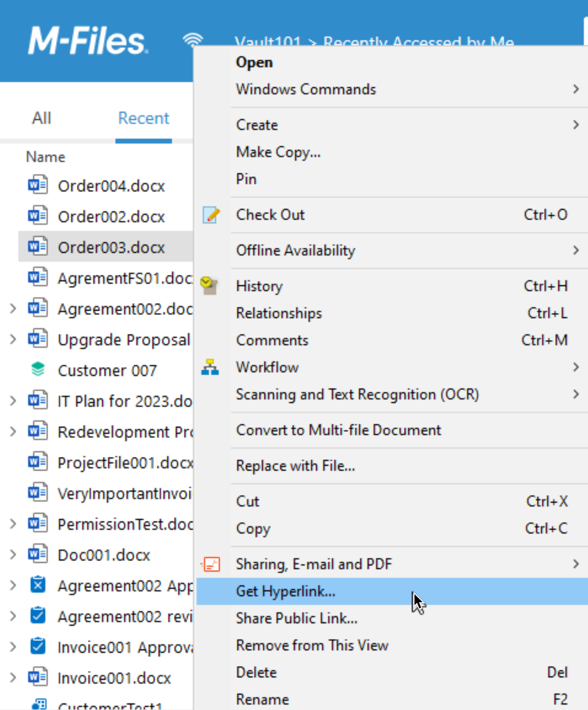Screen dimensions: 588x710
Task: Open Sharing, E-mail and PDF submenu
Action: tap(392, 564)
